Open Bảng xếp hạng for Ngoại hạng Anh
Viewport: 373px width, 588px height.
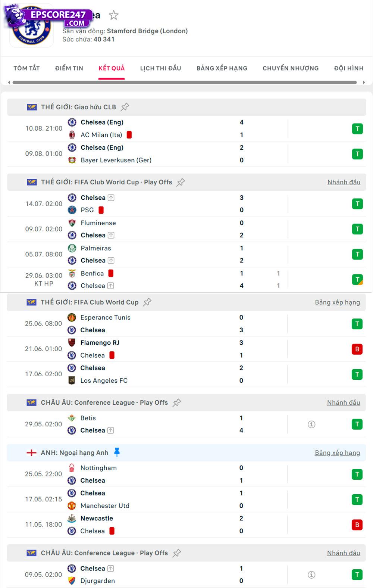[337, 452]
